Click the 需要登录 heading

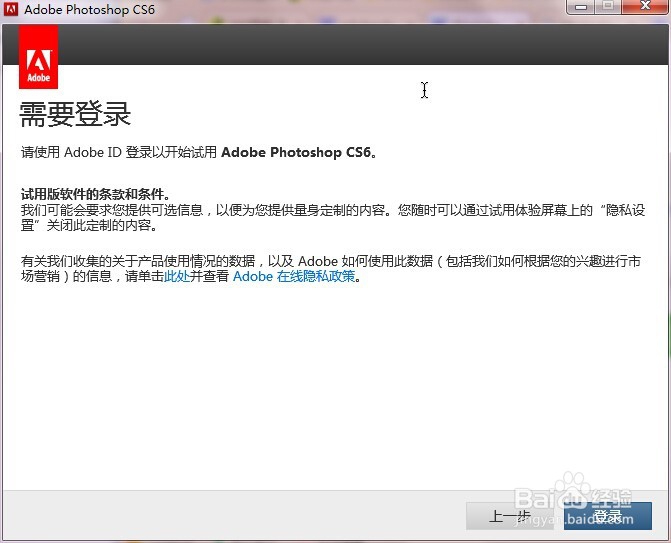pos(75,115)
